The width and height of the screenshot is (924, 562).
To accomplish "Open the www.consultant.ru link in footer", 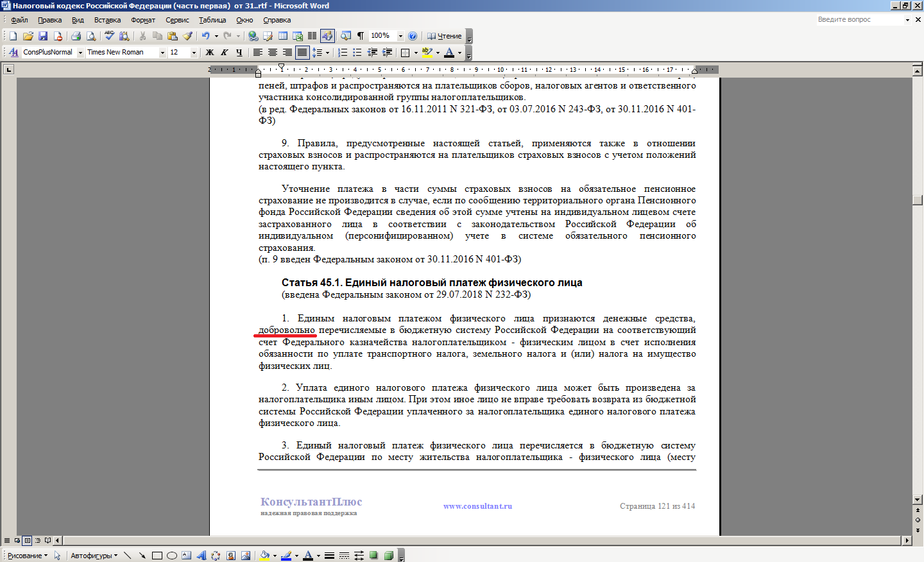I will pos(477,506).
